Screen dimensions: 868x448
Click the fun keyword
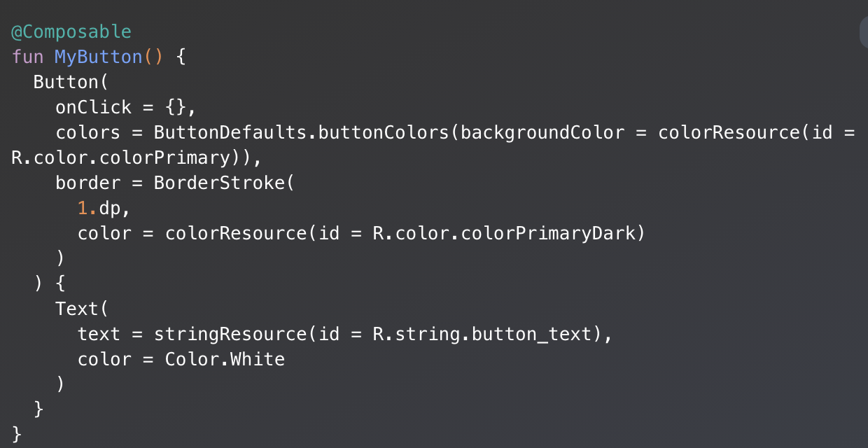click(x=28, y=57)
